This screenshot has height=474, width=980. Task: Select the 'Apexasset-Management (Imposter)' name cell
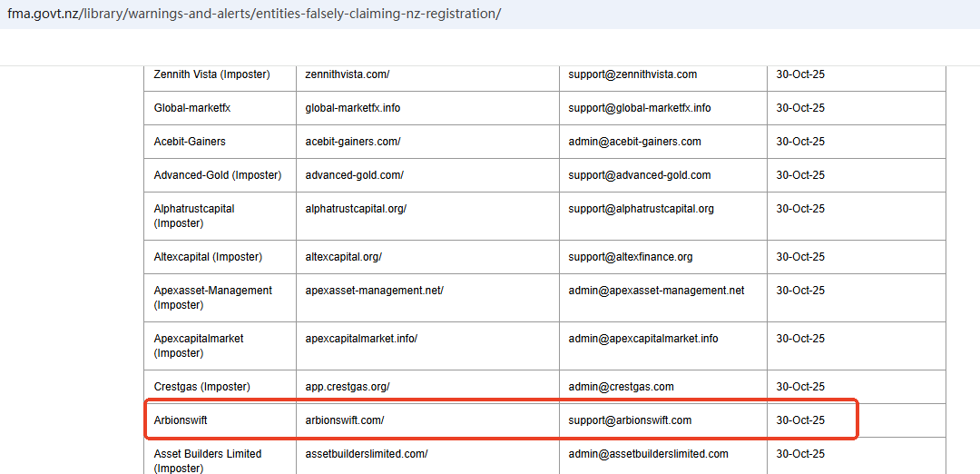pos(220,298)
